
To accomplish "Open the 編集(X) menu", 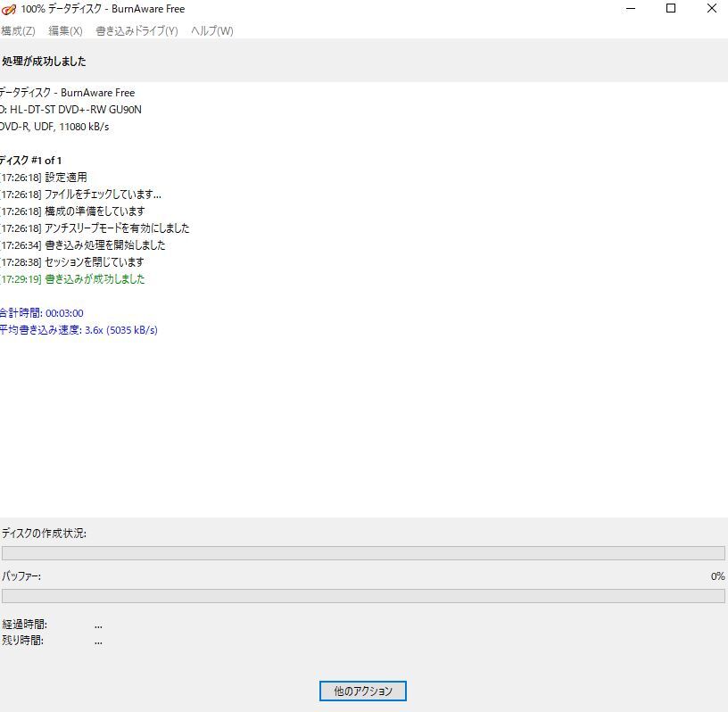I will pos(65,31).
